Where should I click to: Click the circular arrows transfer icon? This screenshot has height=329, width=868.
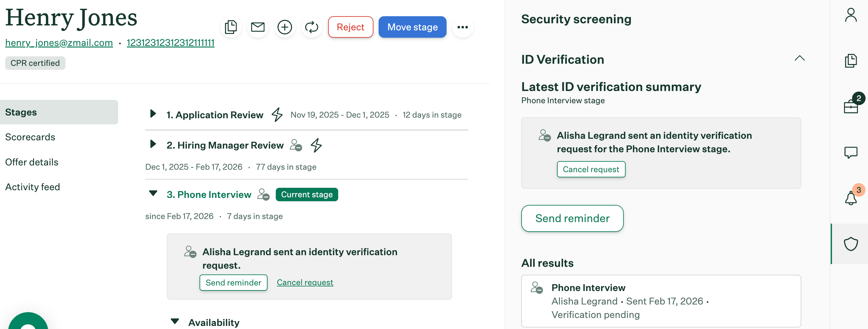click(311, 27)
